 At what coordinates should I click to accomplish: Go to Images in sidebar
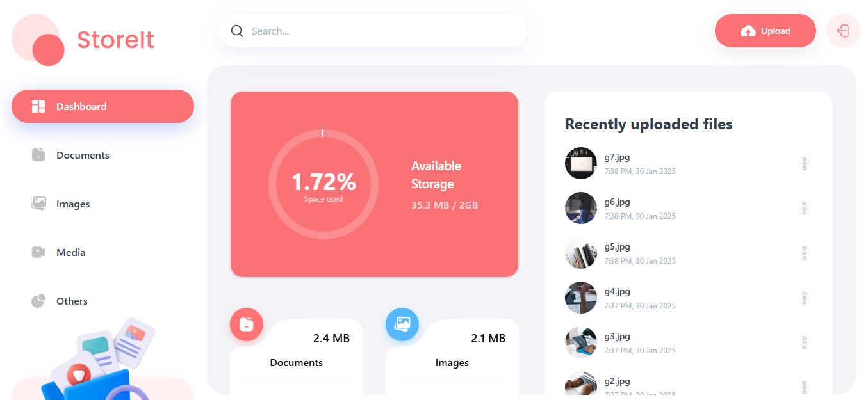click(102, 204)
